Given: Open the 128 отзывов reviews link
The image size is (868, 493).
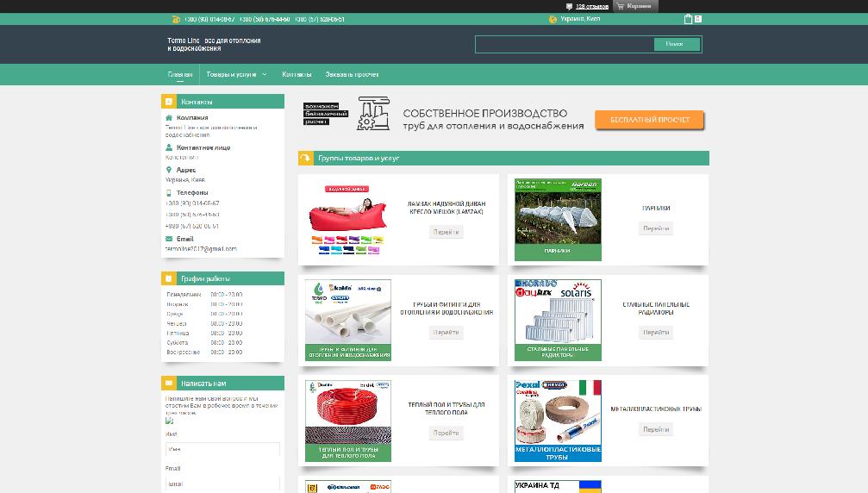Looking at the screenshot, I should 592,7.
